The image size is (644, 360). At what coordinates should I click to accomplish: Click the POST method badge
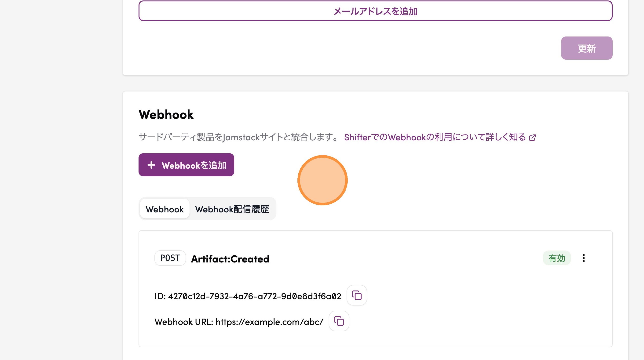pyautogui.click(x=170, y=258)
